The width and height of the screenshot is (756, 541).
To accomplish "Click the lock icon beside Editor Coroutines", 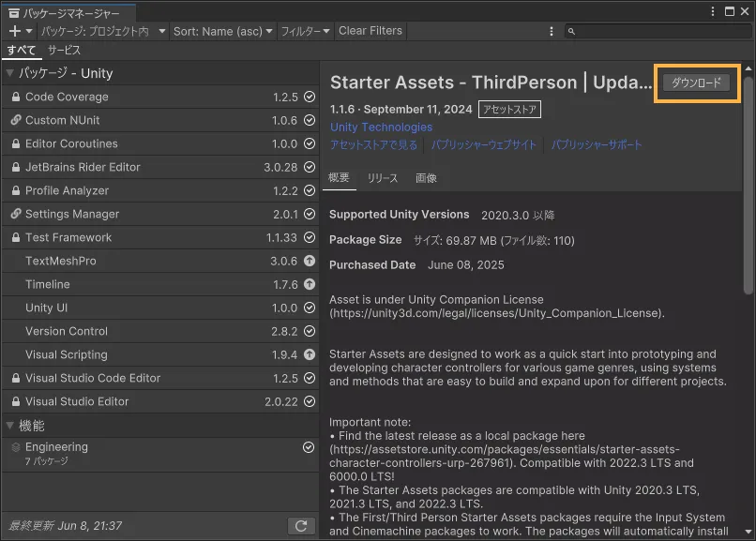I will (16, 143).
